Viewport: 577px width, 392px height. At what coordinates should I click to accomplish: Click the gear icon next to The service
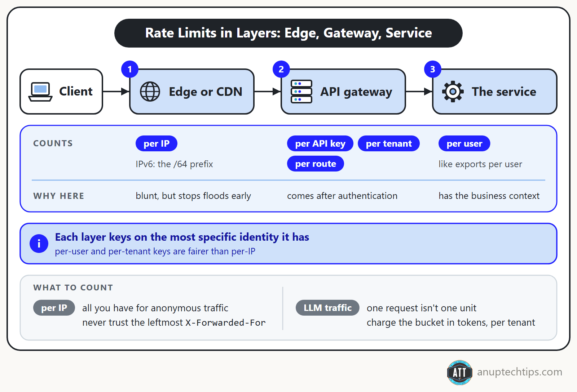click(x=453, y=92)
